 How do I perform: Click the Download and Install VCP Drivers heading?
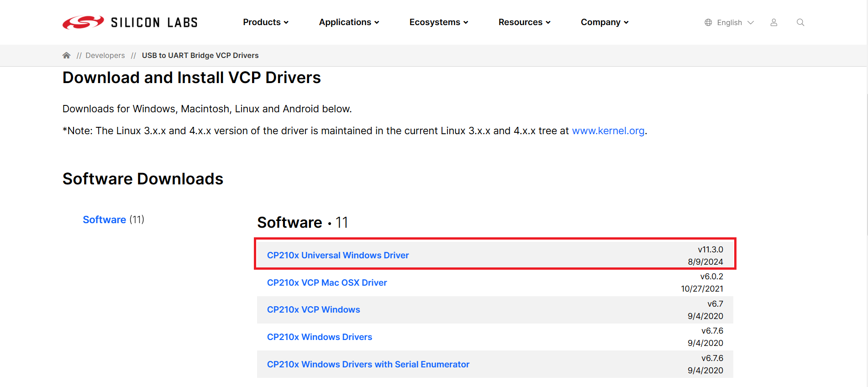[192, 78]
